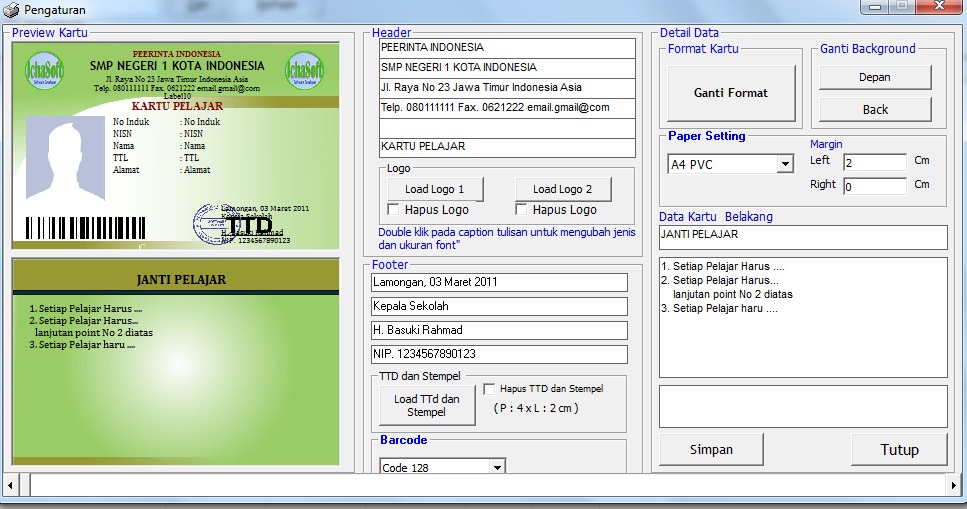Click the Depan background button
Viewport: 967px width, 509px height.
[874, 78]
